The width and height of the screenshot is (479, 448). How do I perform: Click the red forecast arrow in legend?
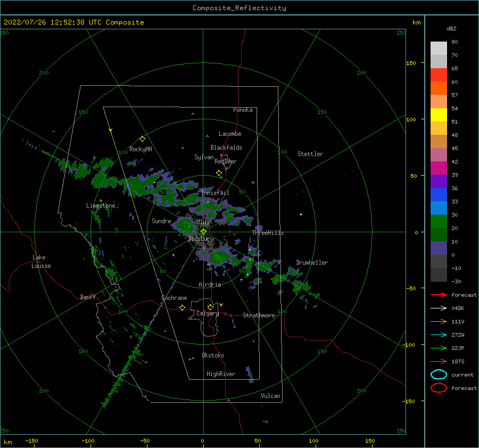(439, 295)
